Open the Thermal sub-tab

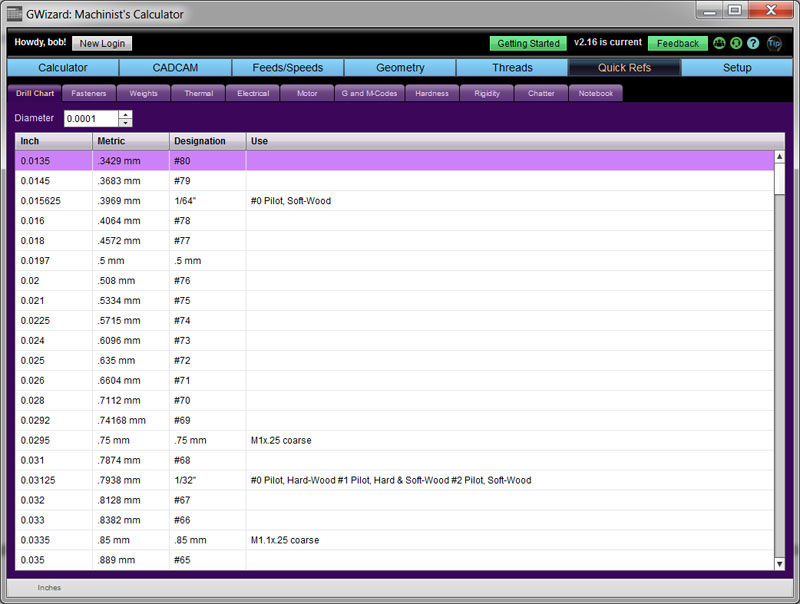coord(198,93)
